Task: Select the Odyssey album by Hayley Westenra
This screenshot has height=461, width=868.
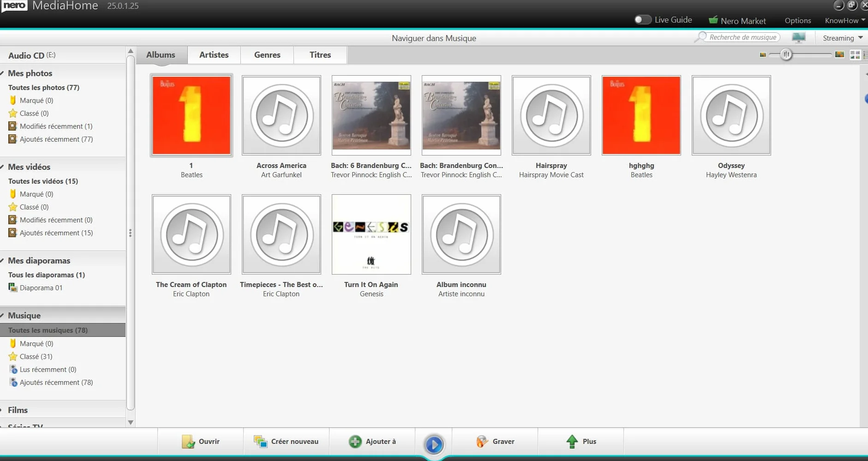Action: 731,115
